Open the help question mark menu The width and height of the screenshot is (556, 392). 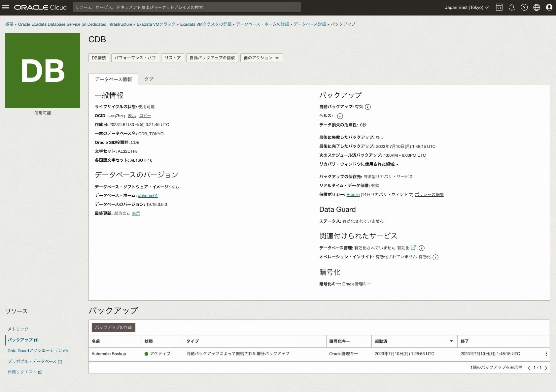pyautogui.click(x=524, y=7)
